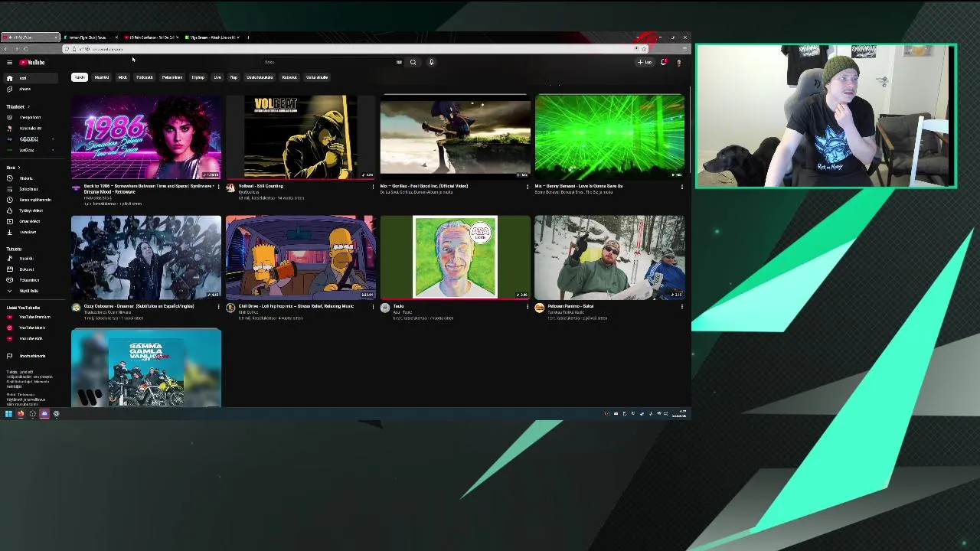Open a new browser tab
The image size is (980, 551).
(x=248, y=37)
